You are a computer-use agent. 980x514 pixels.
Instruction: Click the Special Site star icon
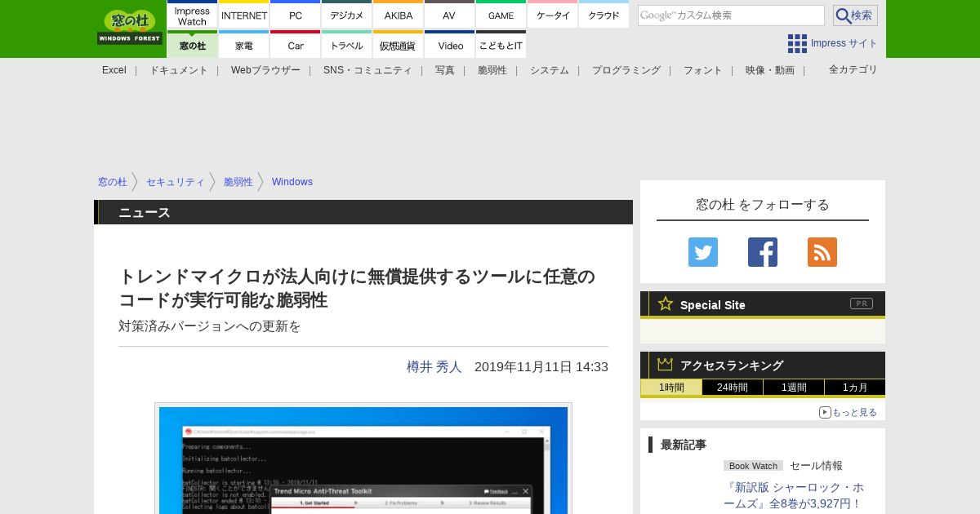click(x=666, y=304)
